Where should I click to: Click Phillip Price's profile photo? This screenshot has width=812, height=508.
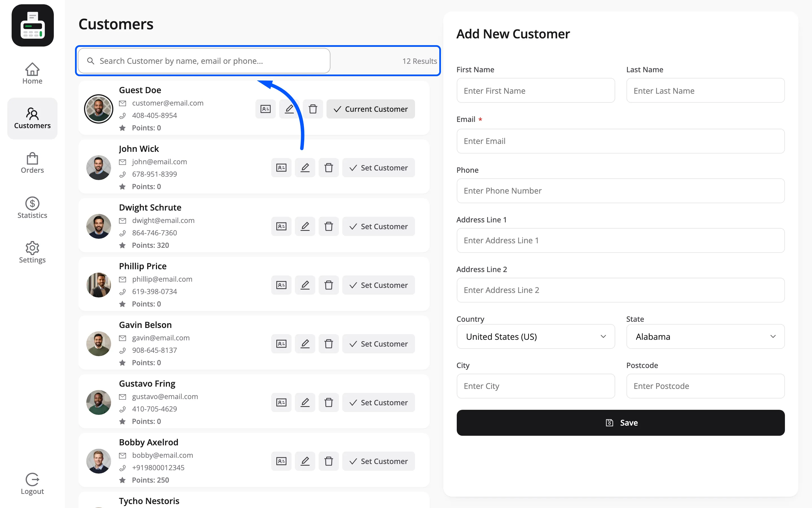(98, 285)
